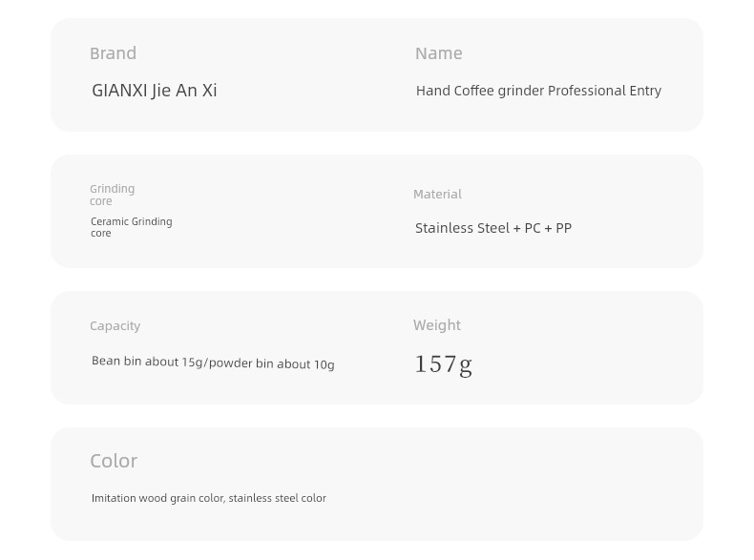The image size is (754, 560).
Task: Select Stainless Steel + PC + PP text
Action: tap(493, 228)
